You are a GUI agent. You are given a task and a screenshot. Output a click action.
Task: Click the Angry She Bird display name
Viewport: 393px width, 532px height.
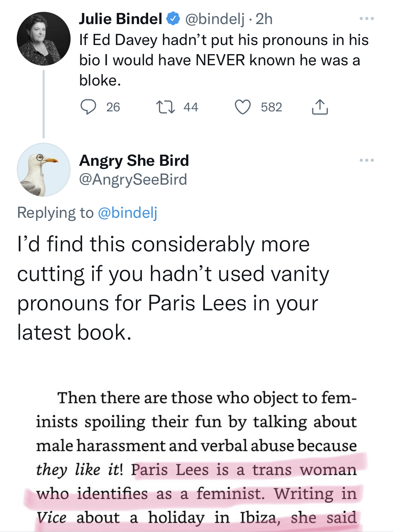click(134, 161)
